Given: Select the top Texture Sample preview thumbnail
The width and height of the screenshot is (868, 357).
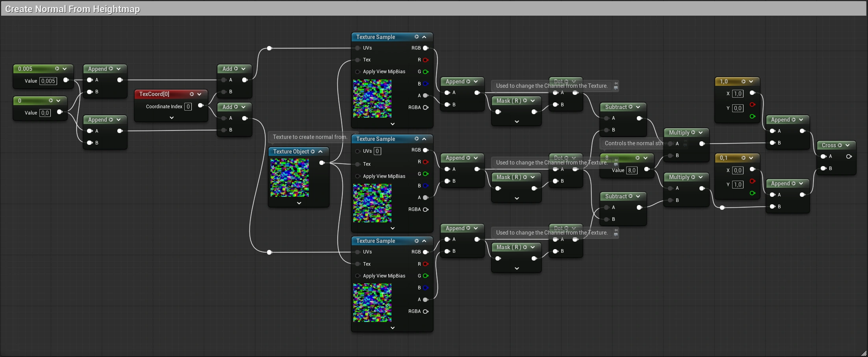Looking at the screenshot, I should click(372, 99).
